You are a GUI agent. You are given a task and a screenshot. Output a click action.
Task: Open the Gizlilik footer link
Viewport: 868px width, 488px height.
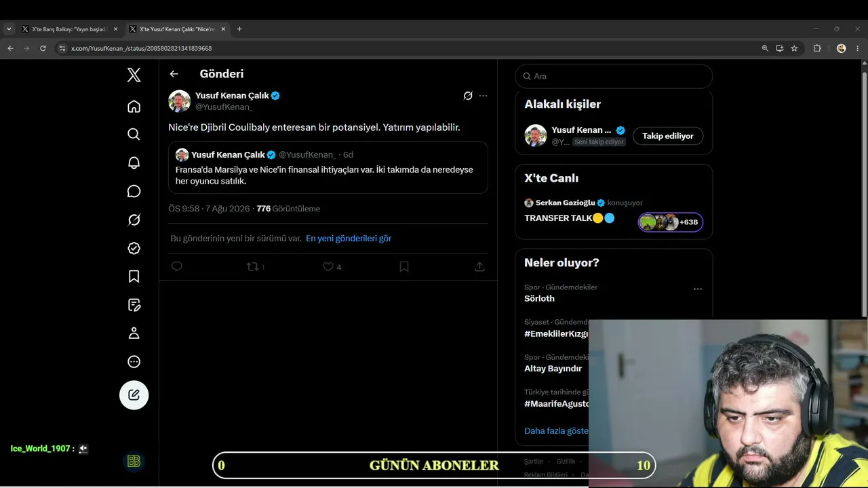click(x=566, y=462)
